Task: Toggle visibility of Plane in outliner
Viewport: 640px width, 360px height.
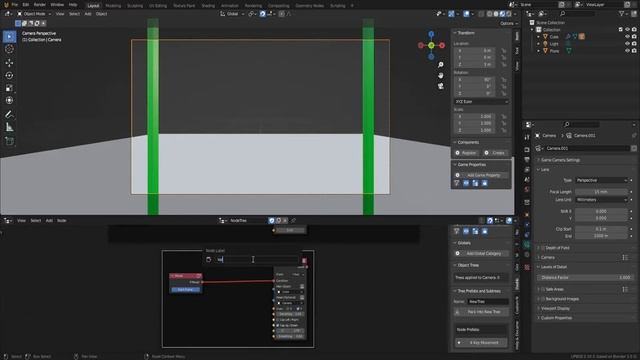Action: pyautogui.click(x=627, y=51)
